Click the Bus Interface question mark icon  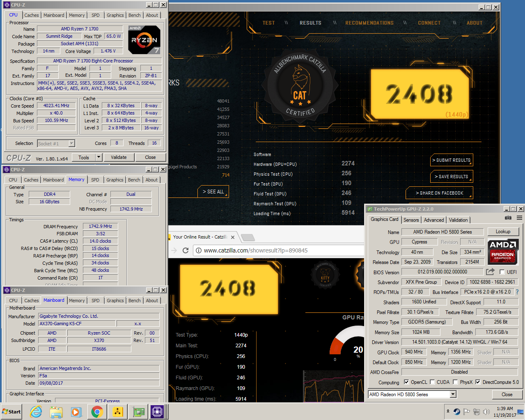(517, 292)
